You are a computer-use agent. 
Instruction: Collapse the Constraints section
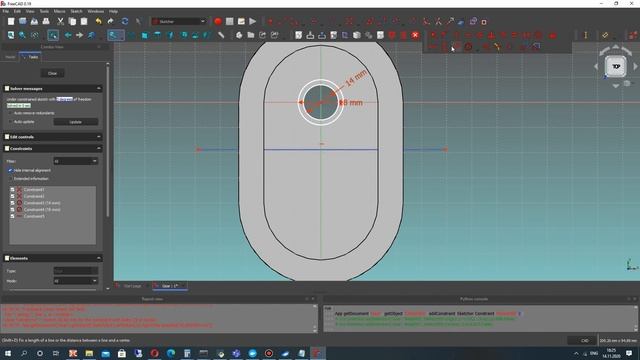pyautogui.click(x=99, y=149)
